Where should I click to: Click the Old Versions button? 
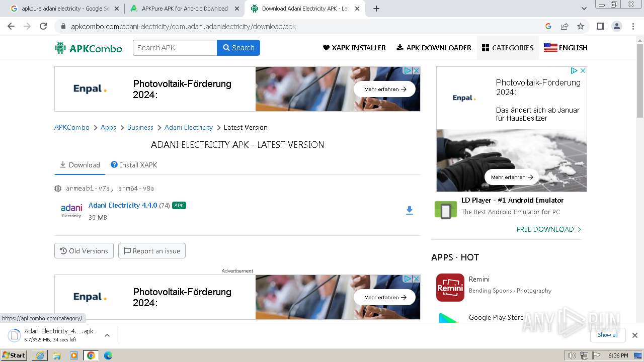pos(84,251)
